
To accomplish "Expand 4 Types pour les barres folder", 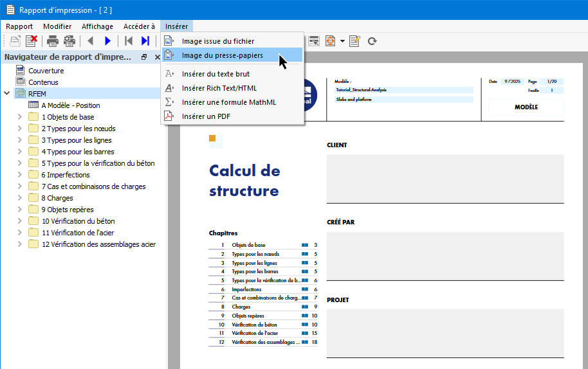I will coord(19,152).
